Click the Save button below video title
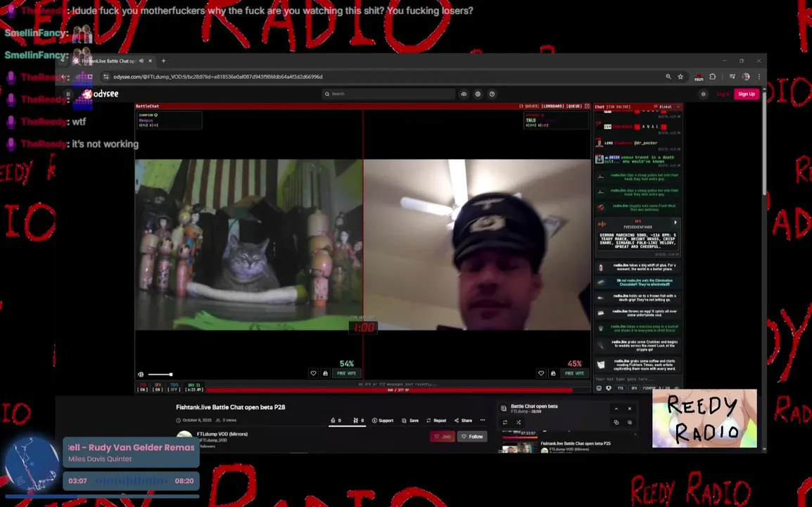 (410, 420)
